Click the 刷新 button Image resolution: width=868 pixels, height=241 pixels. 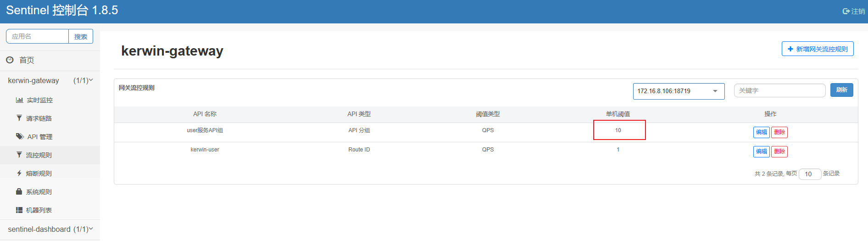[841, 90]
